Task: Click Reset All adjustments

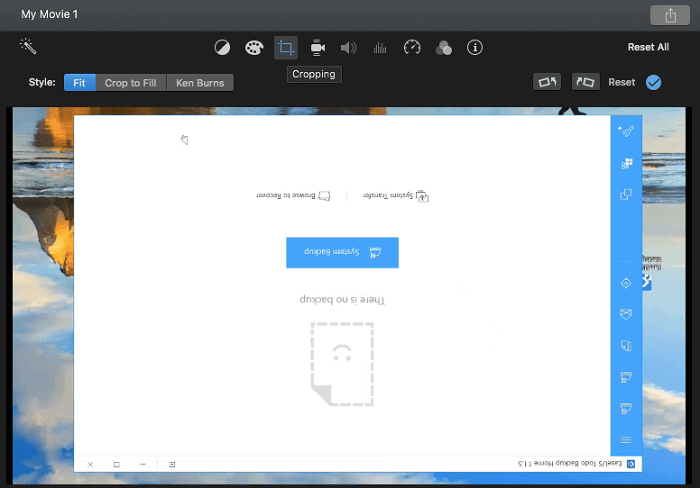Action: (648, 47)
